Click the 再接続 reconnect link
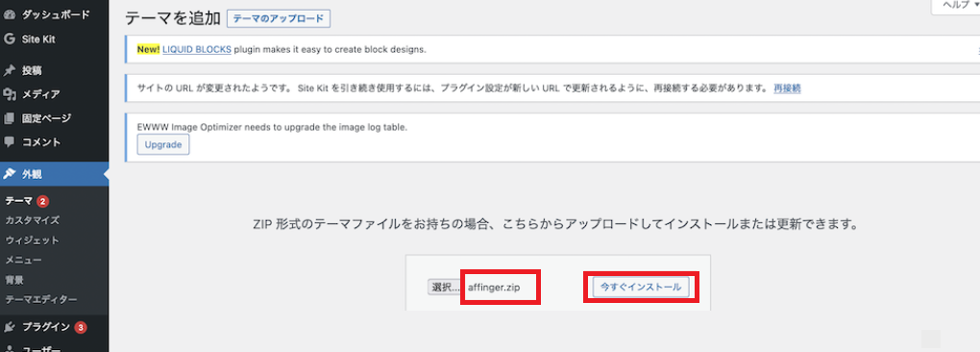Image resolution: width=980 pixels, height=352 pixels. [788, 88]
